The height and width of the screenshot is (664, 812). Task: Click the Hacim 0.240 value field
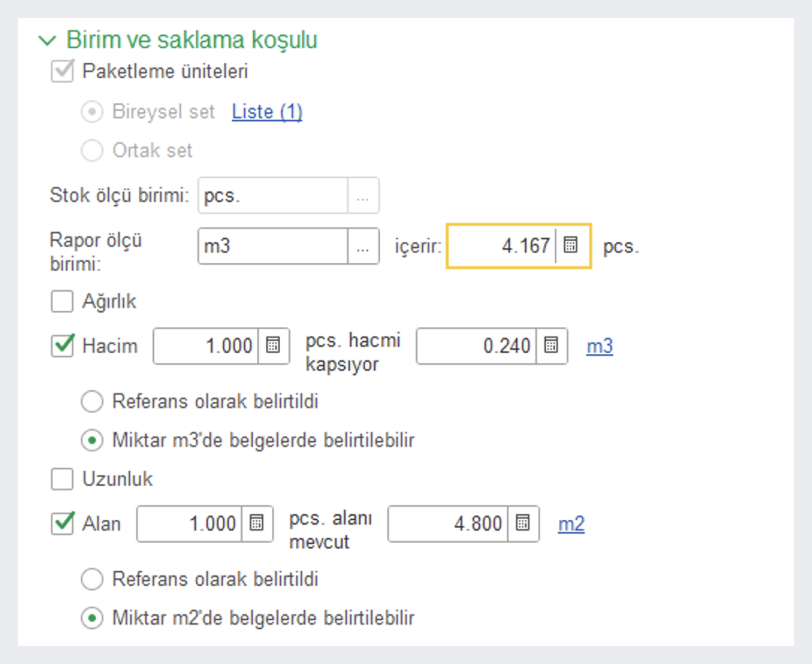point(476,346)
